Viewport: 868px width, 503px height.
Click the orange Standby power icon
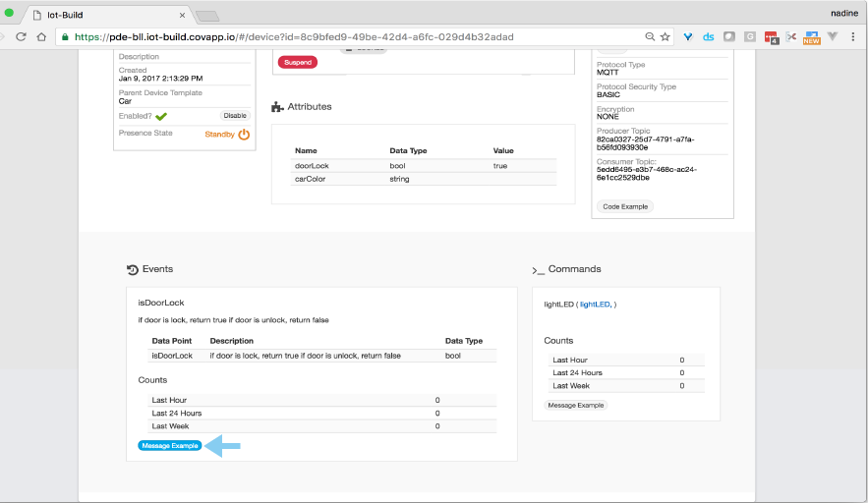pyautogui.click(x=244, y=134)
